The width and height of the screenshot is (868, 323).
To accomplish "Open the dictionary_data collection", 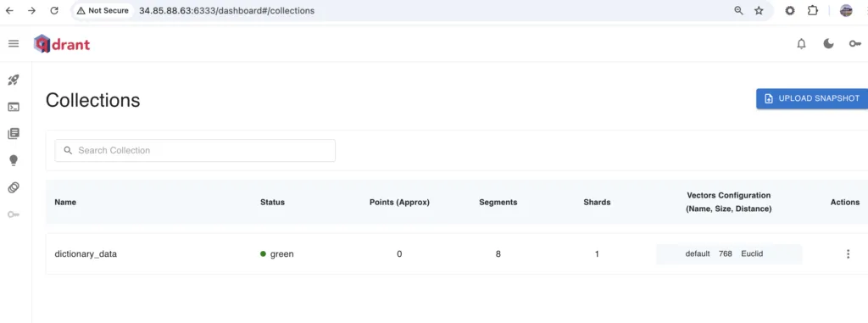I will (86, 254).
